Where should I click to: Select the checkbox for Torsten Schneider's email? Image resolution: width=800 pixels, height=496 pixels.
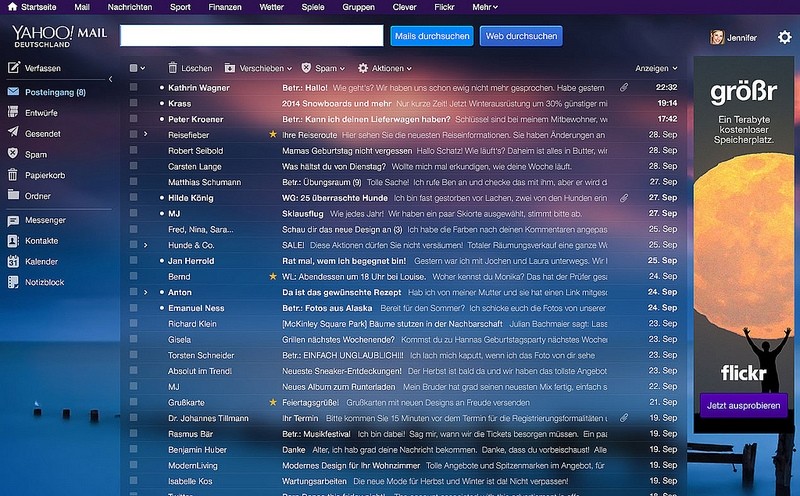click(133, 355)
